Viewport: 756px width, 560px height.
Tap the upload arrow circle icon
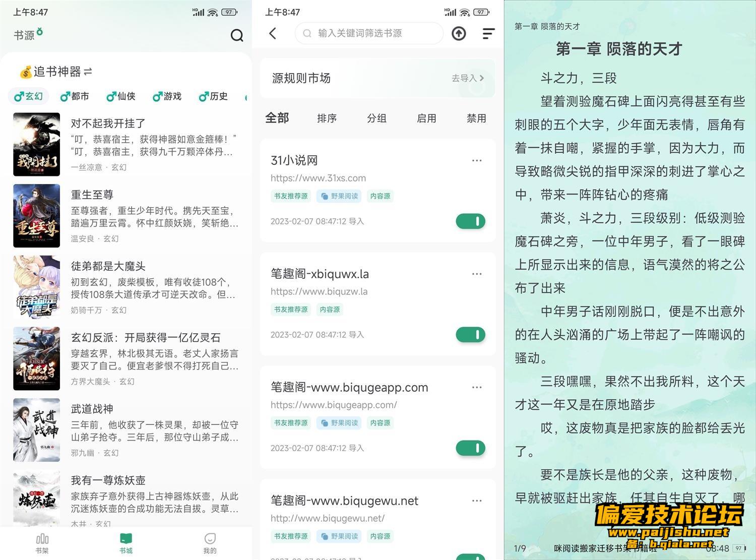click(x=458, y=33)
